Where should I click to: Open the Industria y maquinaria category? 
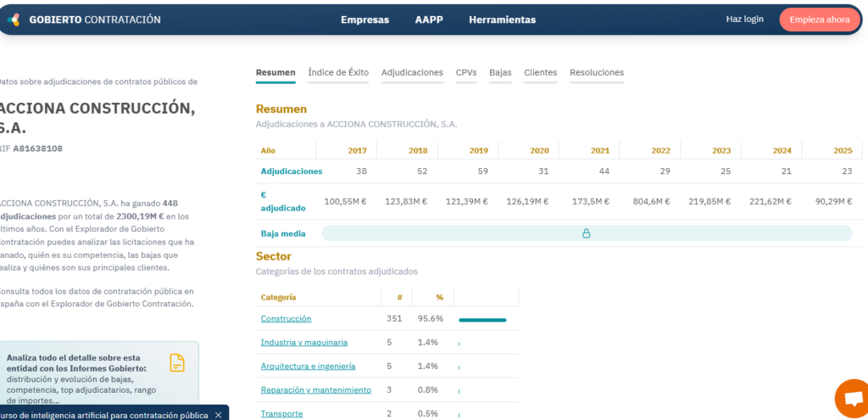[x=303, y=343]
